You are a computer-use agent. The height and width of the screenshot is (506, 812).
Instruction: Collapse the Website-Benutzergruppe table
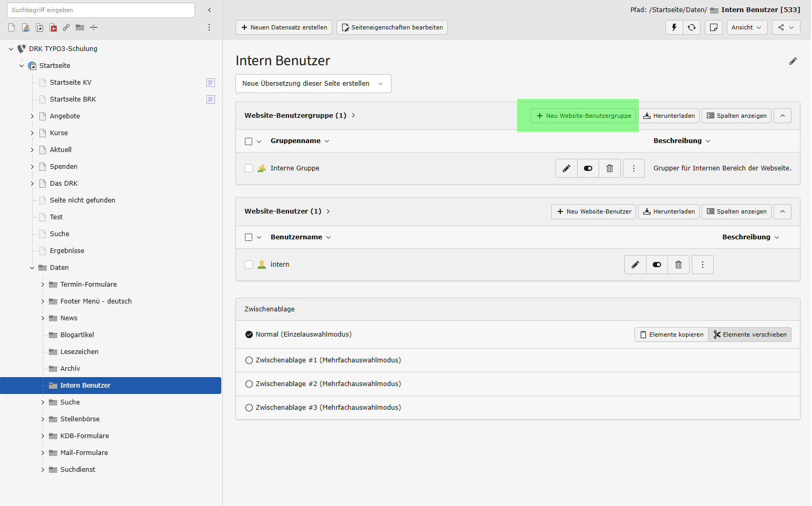click(783, 116)
